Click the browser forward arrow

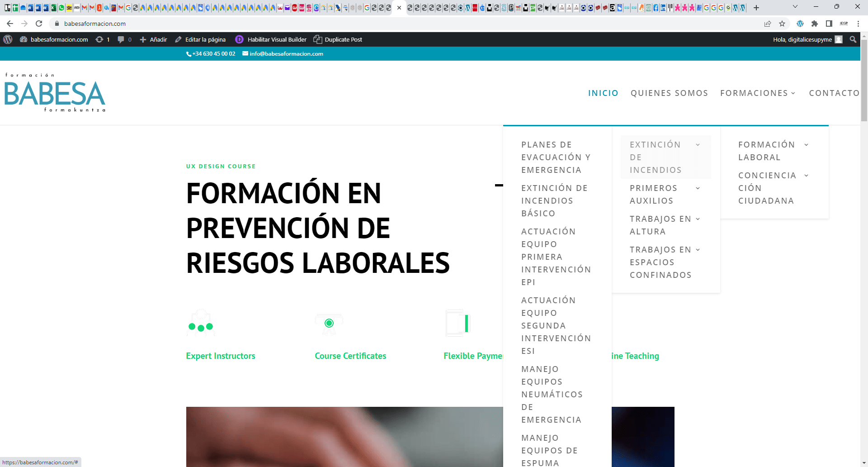[x=24, y=24]
